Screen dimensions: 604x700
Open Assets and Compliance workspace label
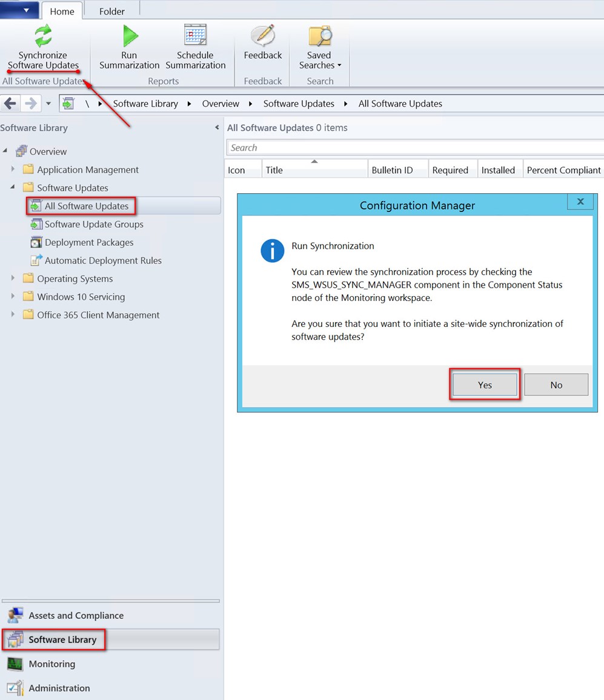(x=76, y=615)
